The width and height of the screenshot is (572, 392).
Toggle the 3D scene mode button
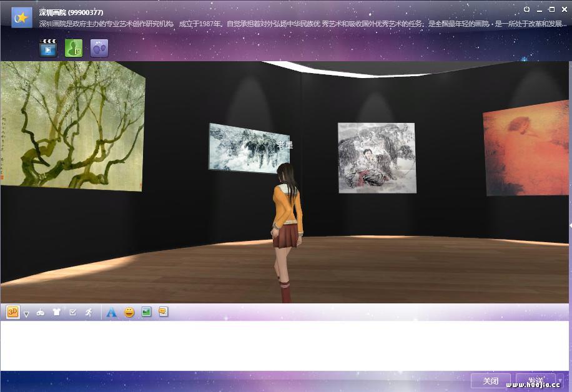coord(12,311)
